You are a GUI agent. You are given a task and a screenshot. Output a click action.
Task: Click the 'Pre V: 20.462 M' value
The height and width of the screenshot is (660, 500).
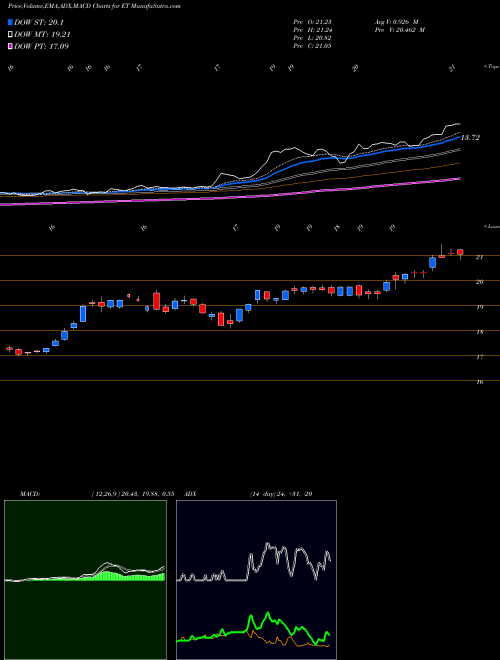point(399,30)
